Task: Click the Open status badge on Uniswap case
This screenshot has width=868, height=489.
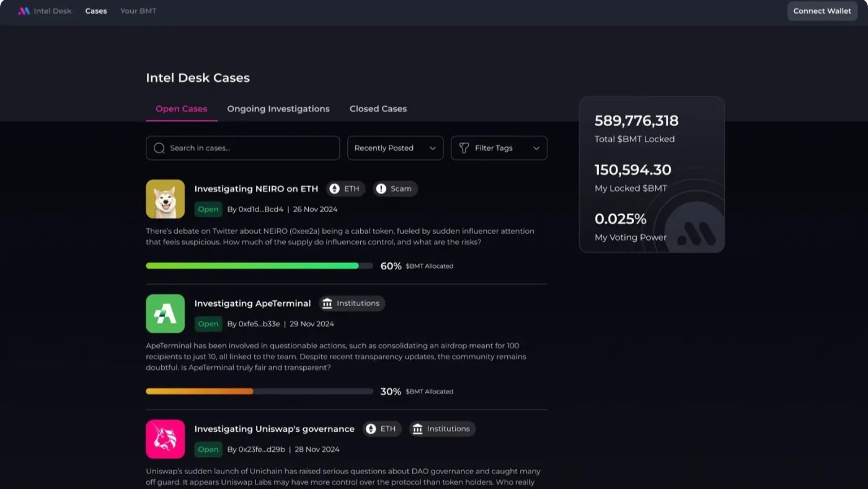Action: [208, 449]
